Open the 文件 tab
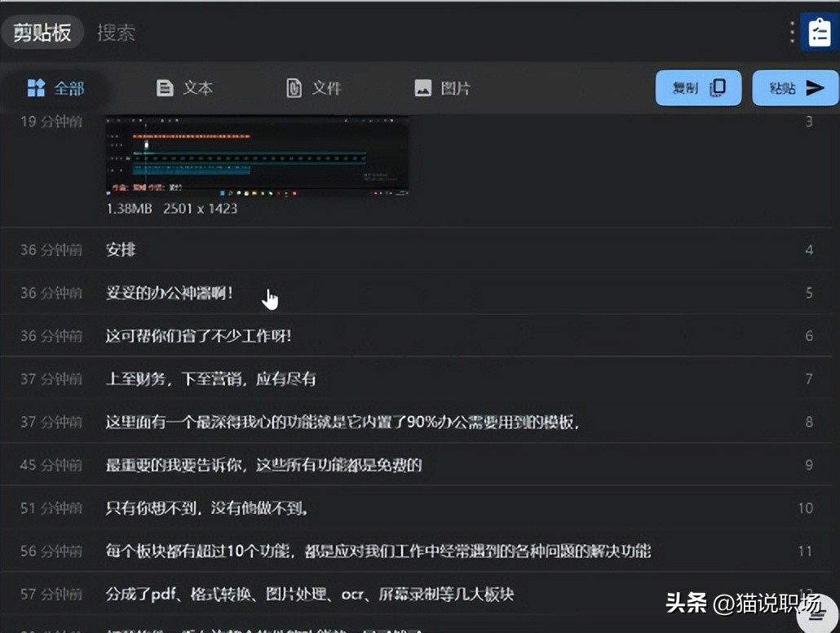The width and height of the screenshot is (840, 633). click(315, 87)
